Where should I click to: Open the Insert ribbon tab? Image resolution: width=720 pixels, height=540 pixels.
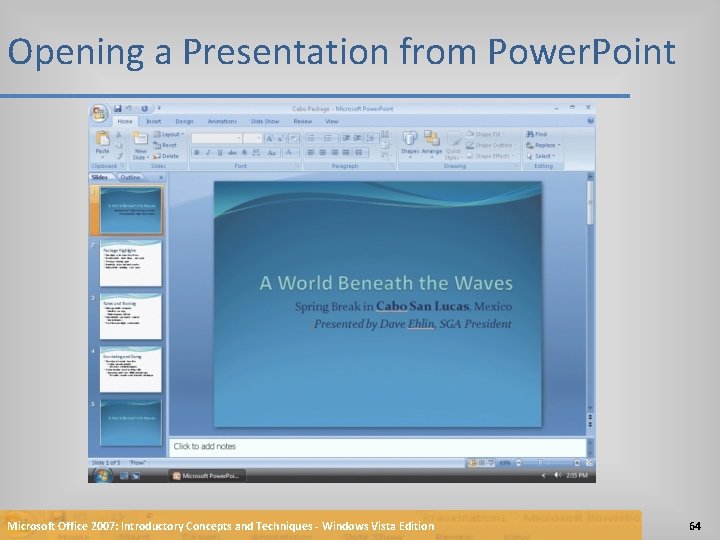tap(153, 121)
